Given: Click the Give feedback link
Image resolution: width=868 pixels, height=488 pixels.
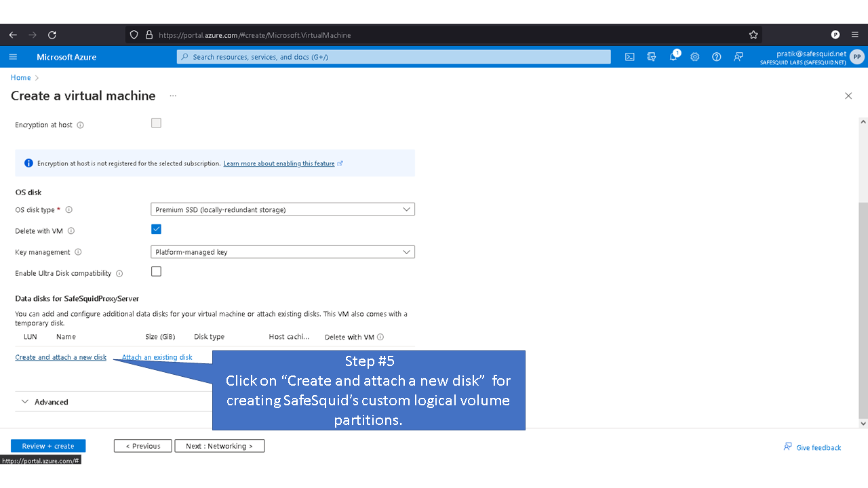Looking at the screenshot, I should tap(812, 447).
